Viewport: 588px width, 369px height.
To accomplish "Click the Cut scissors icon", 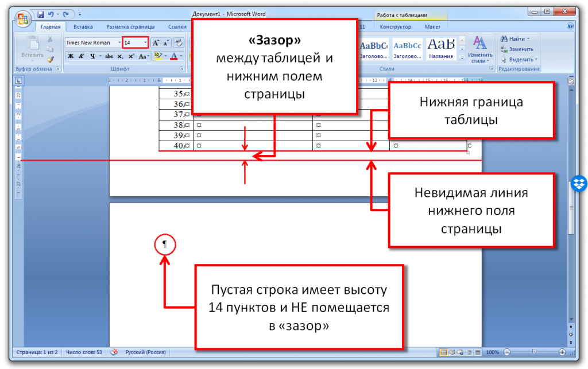I will [50, 40].
